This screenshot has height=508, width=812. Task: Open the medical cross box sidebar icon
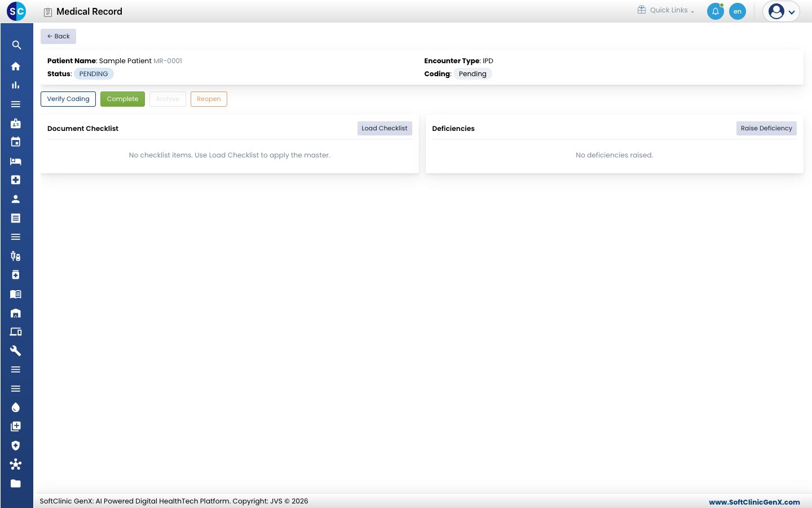(16, 180)
